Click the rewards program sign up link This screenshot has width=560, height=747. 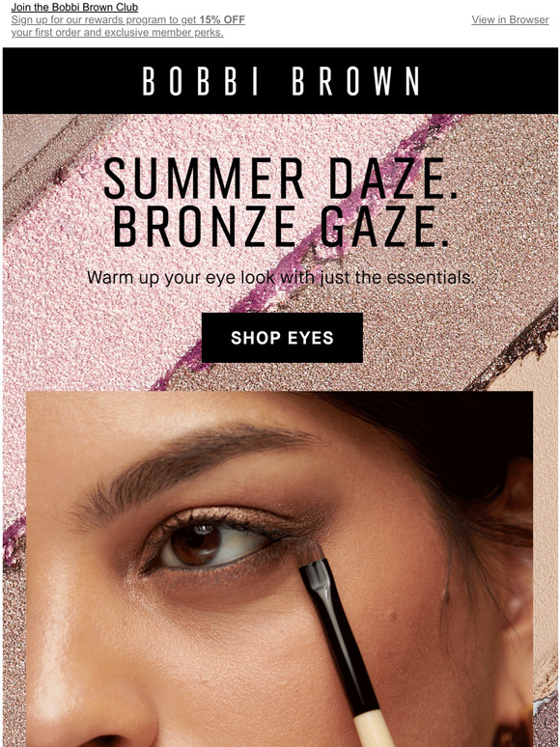point(127,26)
